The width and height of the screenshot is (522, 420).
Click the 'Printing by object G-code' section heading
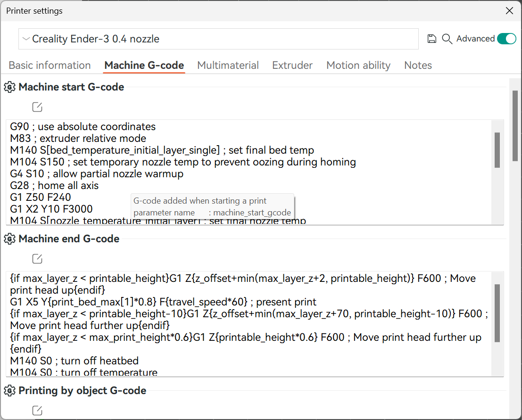click(83, 391)
